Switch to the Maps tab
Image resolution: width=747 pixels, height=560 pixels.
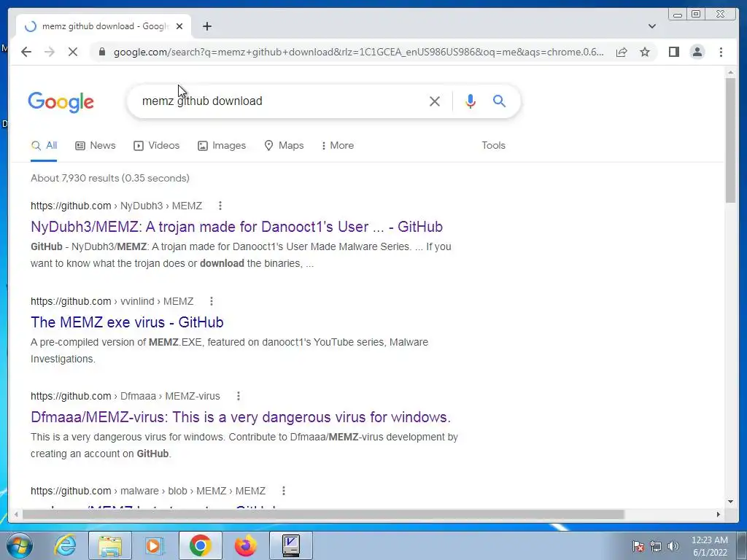pyautogui.click(x=284, y=146)
